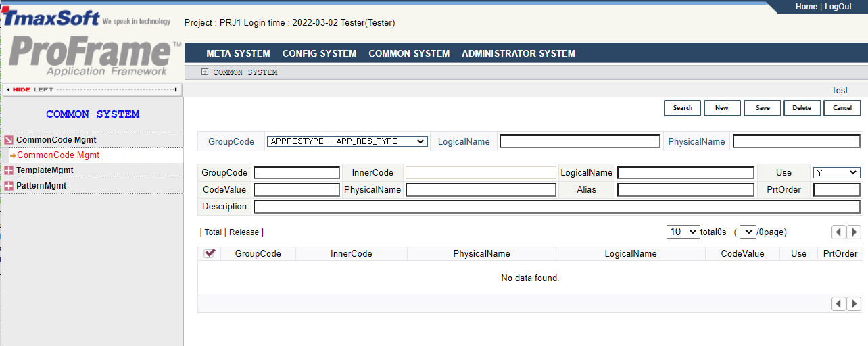Focus the Description input field
The image size is (868, 346).
557,207
